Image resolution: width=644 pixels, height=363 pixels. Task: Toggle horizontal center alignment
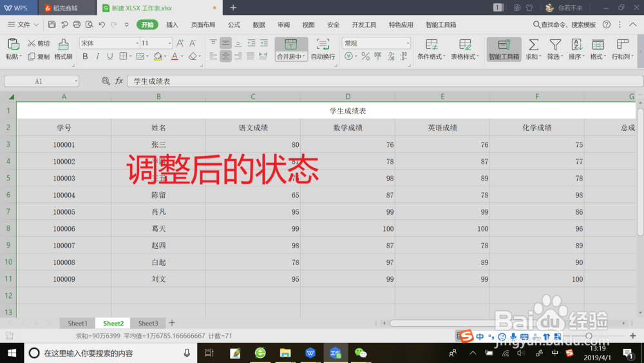(225, 56)
